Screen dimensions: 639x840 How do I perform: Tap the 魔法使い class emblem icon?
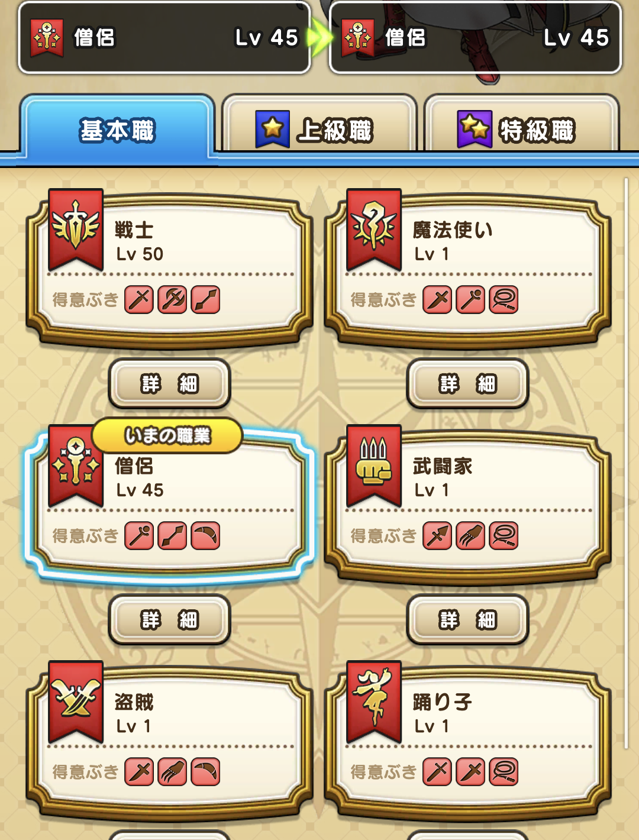[374, 228]
